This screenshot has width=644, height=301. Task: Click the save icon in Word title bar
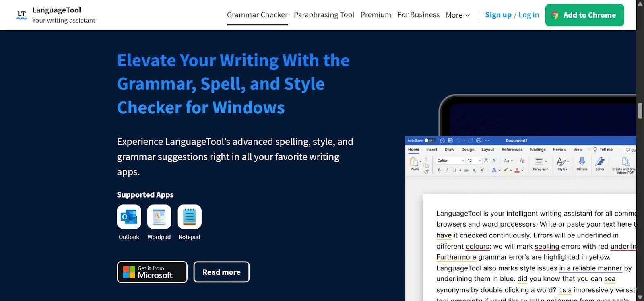click(x=450, y=140)
